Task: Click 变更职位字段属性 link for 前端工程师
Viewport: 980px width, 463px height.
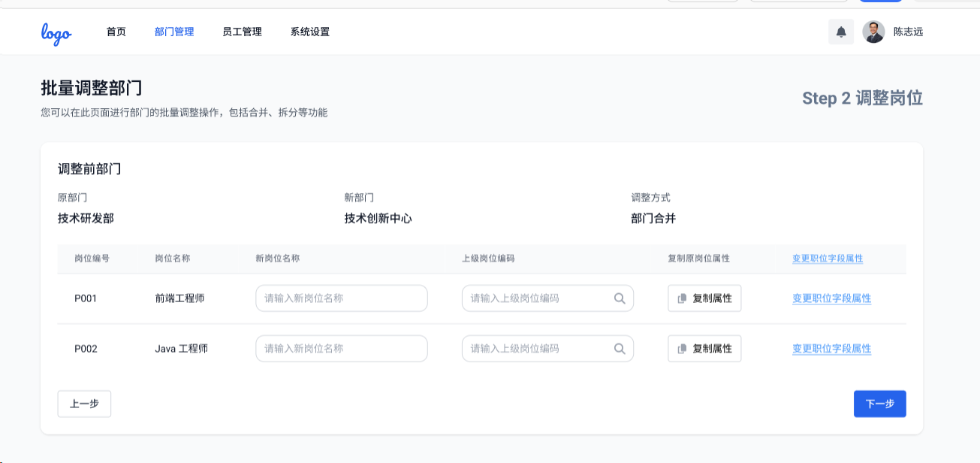Action: coord(831,298)
